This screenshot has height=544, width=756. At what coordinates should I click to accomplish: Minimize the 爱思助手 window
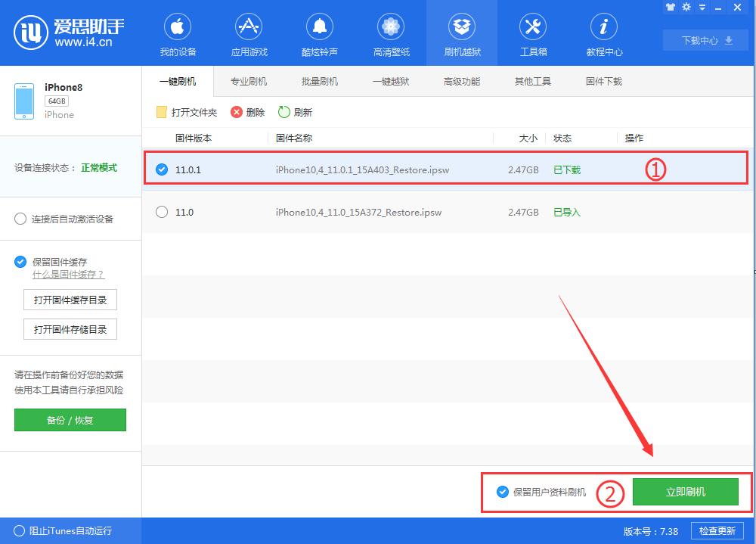pos(718,8)
